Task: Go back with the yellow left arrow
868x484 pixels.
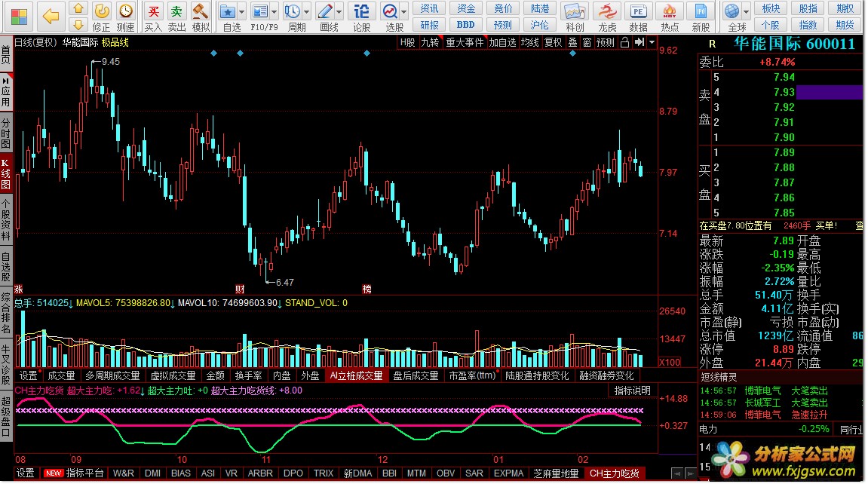Action: [51, 17]
